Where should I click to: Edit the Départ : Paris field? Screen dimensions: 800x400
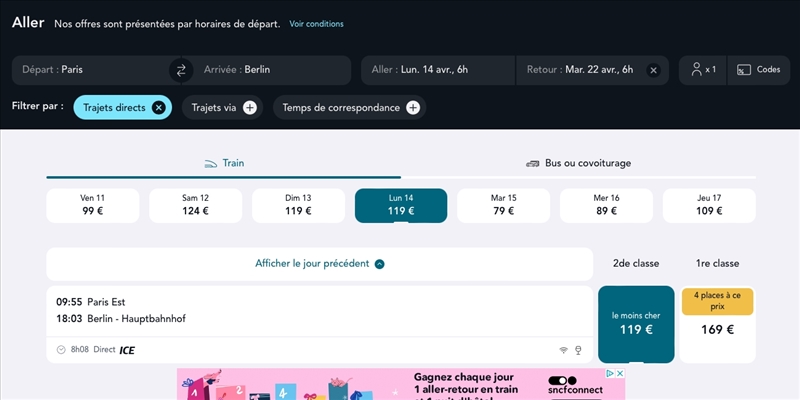91,70
